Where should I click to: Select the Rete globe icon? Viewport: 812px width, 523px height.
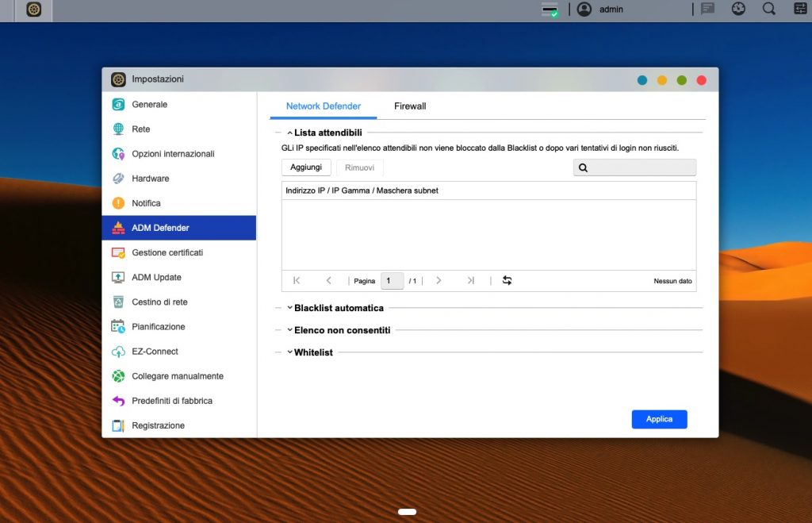point(118,129)
